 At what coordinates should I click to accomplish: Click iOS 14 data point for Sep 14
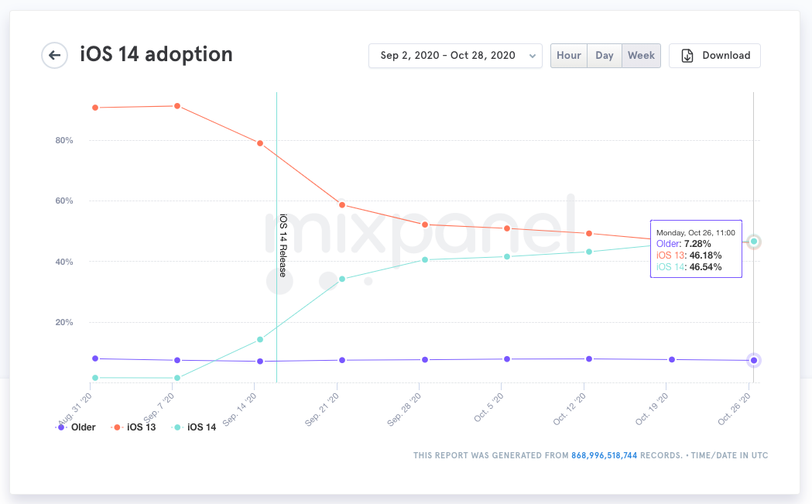260,339
